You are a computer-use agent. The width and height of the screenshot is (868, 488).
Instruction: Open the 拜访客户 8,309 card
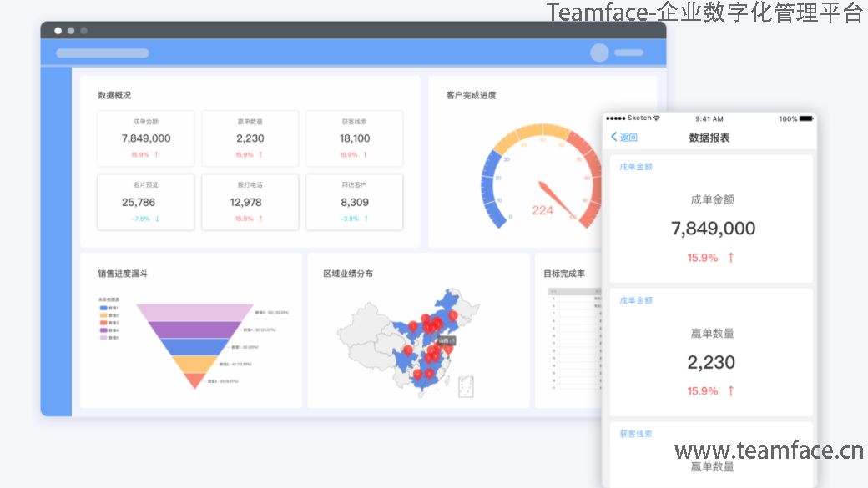pyautogui.click(x=354, y=202)
